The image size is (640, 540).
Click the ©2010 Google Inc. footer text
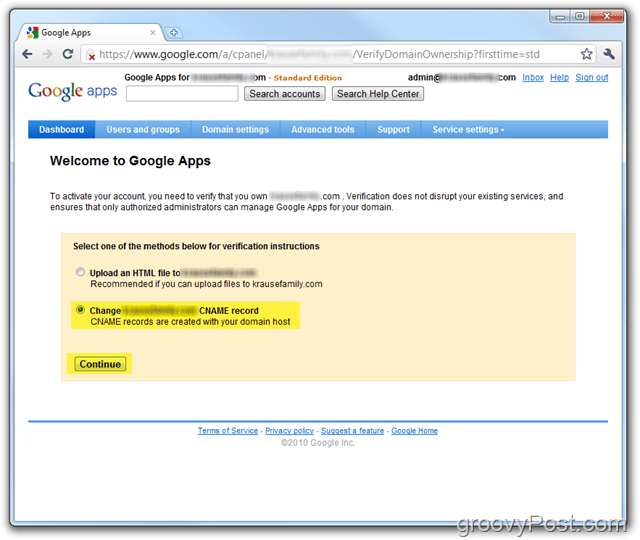(x=318, y=443)
